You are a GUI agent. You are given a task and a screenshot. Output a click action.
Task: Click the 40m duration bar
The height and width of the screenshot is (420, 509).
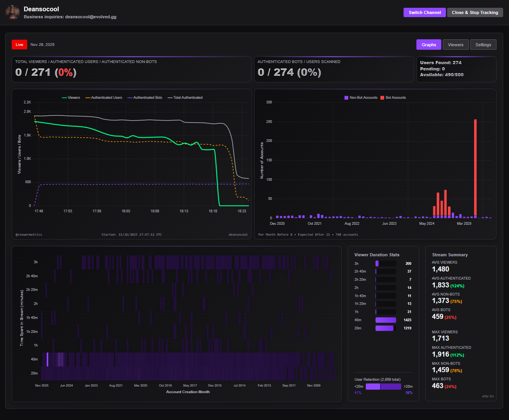[386, 320]
